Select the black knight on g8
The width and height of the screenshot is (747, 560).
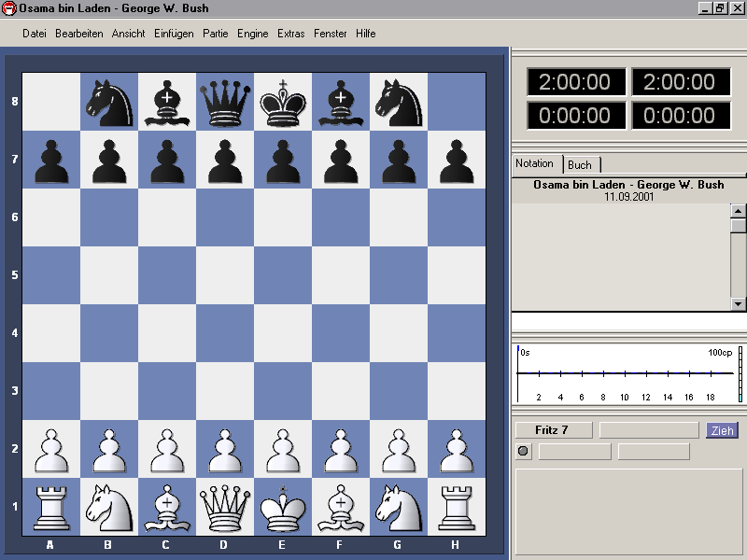click(x=399, y=103)
